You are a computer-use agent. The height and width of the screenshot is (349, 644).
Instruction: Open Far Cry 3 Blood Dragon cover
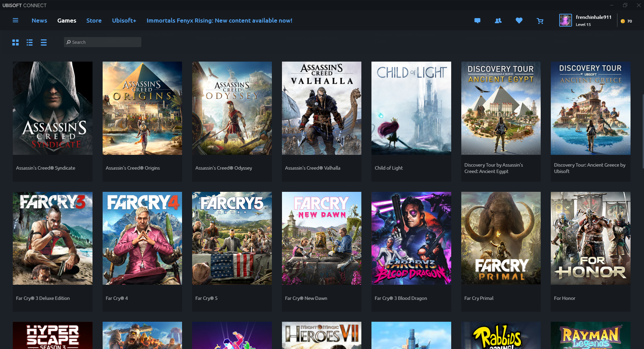pos(411,238)
